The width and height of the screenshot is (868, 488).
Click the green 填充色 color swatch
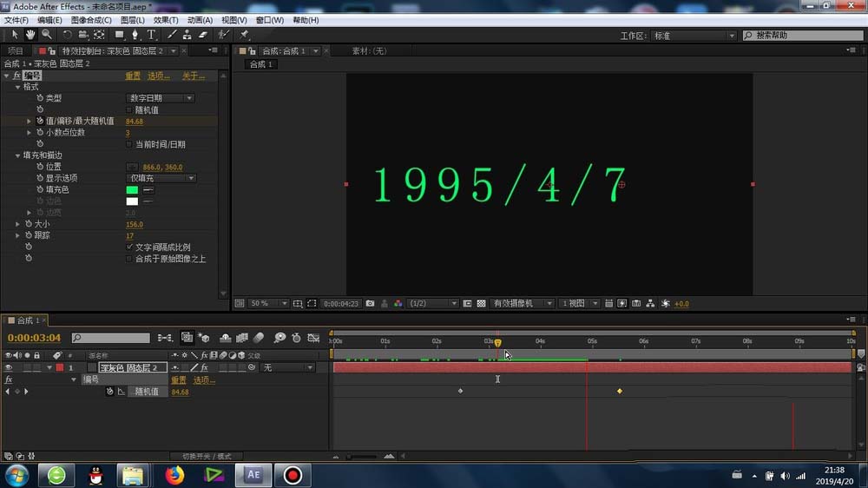click(x=132, y=190)
